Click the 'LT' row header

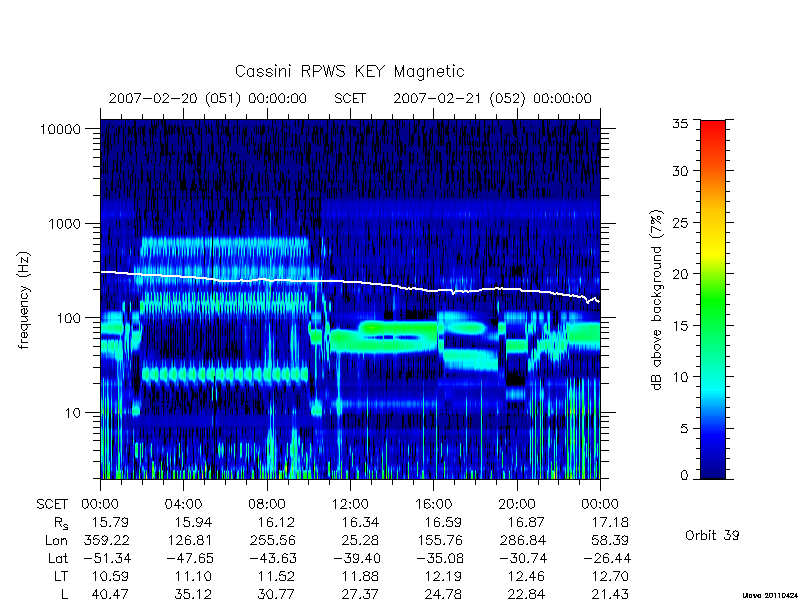pyautogui.click(x=61, y=576)
